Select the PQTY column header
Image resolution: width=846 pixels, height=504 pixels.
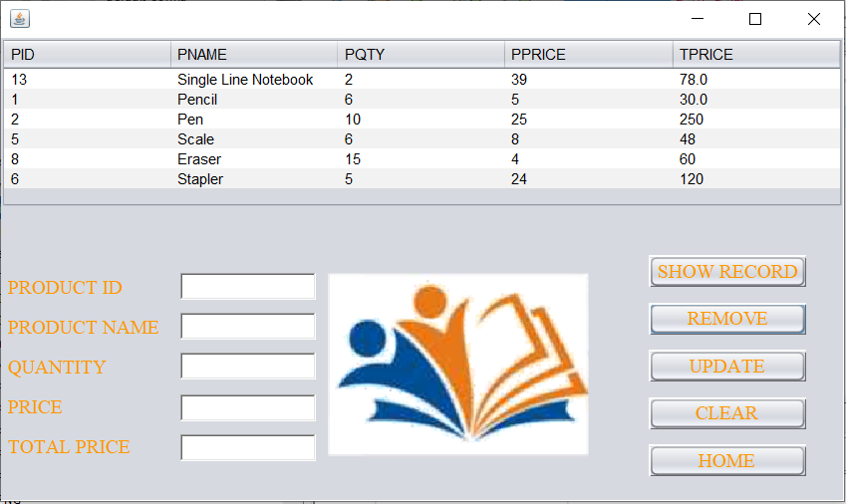[422, 55]
